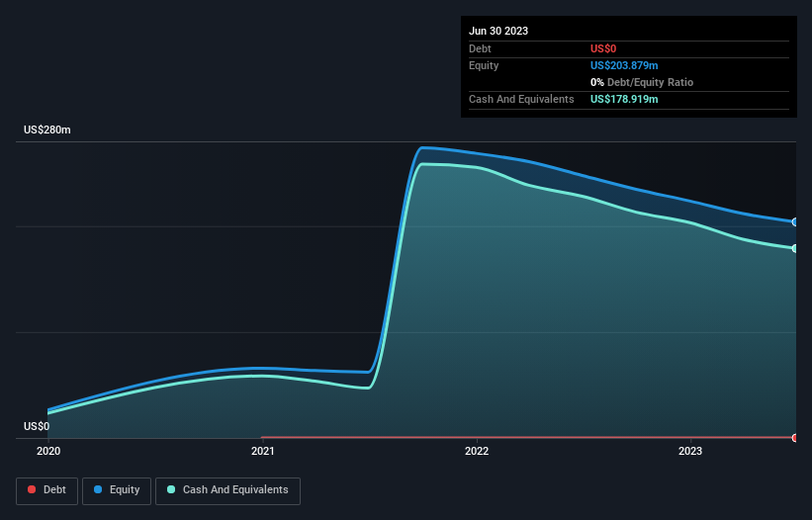The height and width of the screenshot is (520, 812).
Task: Click the US$280m y-axis label
Action: [x=47, y=130]
